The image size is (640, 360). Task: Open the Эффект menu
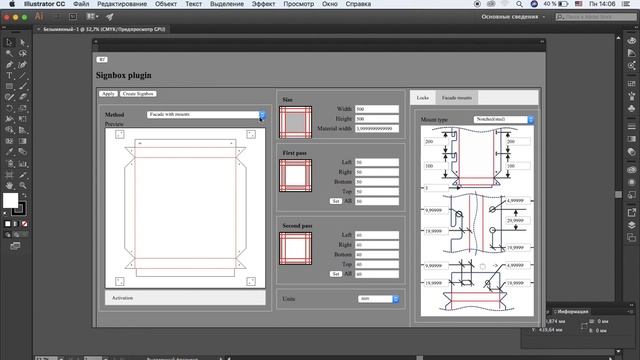pos(263,4)
